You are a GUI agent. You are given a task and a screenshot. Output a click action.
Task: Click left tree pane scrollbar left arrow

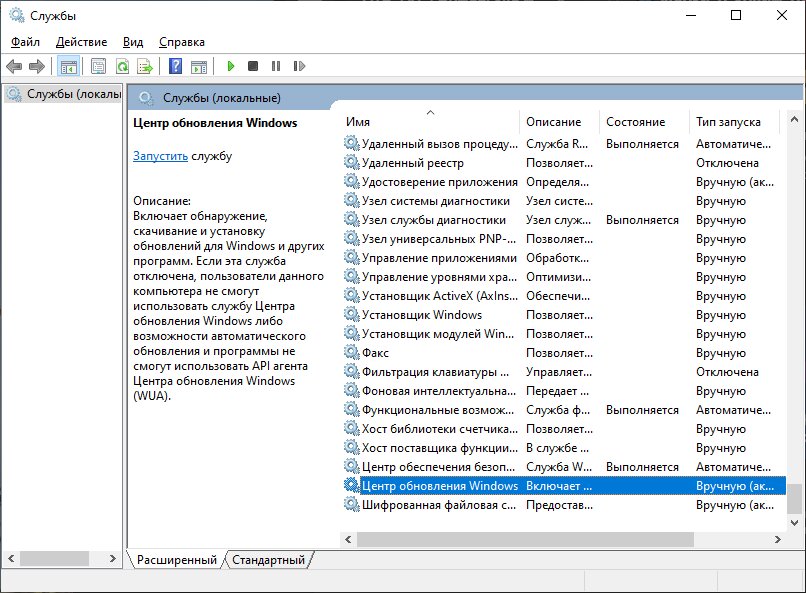tap(11, 559)
